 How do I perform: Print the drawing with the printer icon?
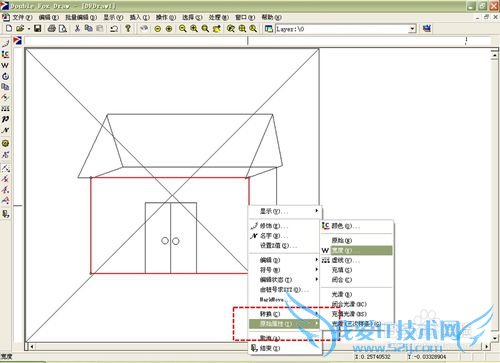click(x=51, y=29)
